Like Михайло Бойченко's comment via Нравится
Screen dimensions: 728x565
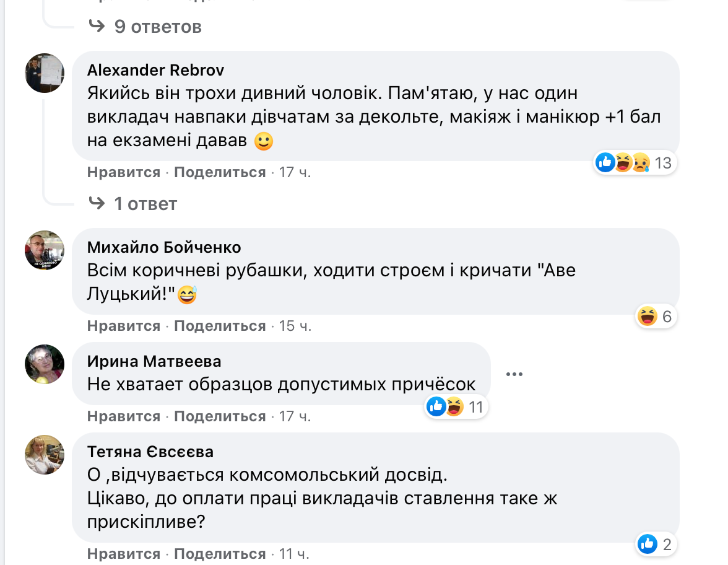[x=124, y=326]
